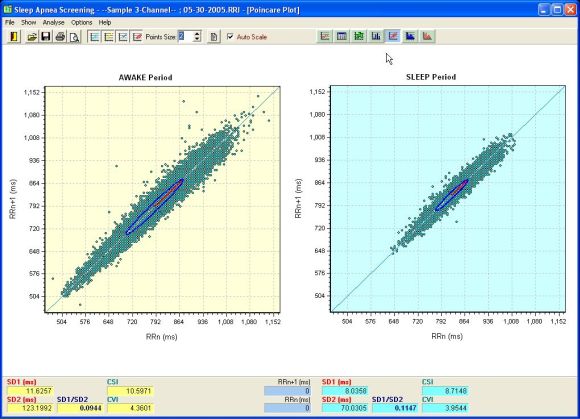Open the table view toolbar icon
580x419 pixels.
coord(342,36)
